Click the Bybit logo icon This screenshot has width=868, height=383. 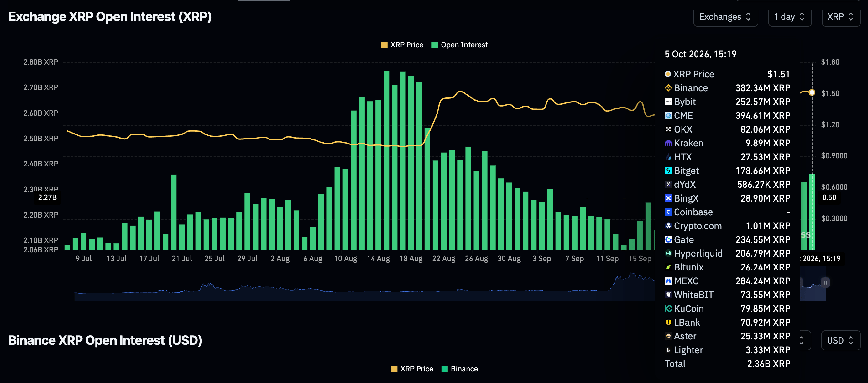tap(668, 102)
